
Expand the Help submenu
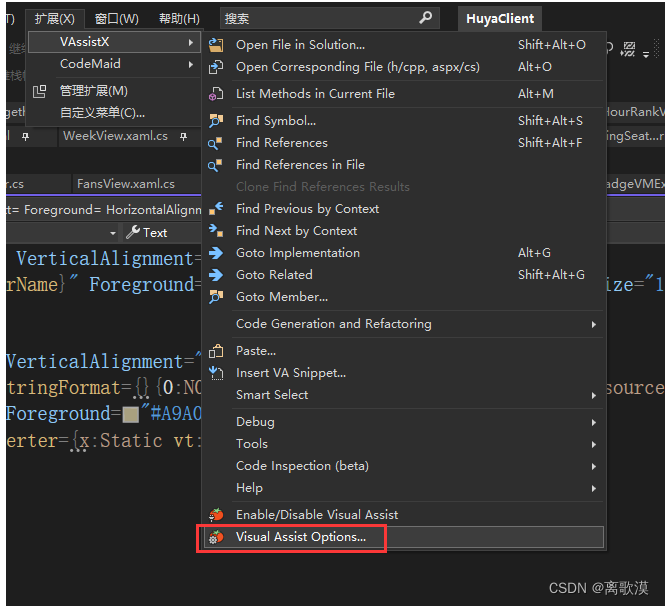coord(594,489)
